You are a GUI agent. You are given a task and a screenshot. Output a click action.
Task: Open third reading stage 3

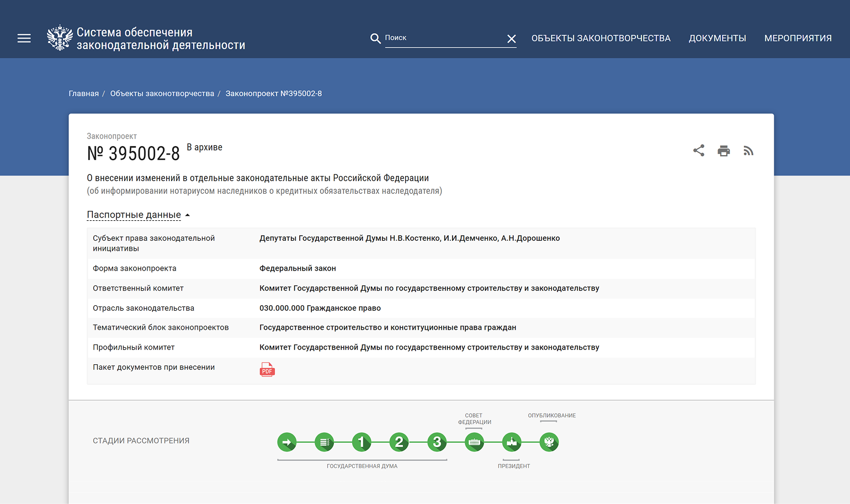click(x=437, y=442)
